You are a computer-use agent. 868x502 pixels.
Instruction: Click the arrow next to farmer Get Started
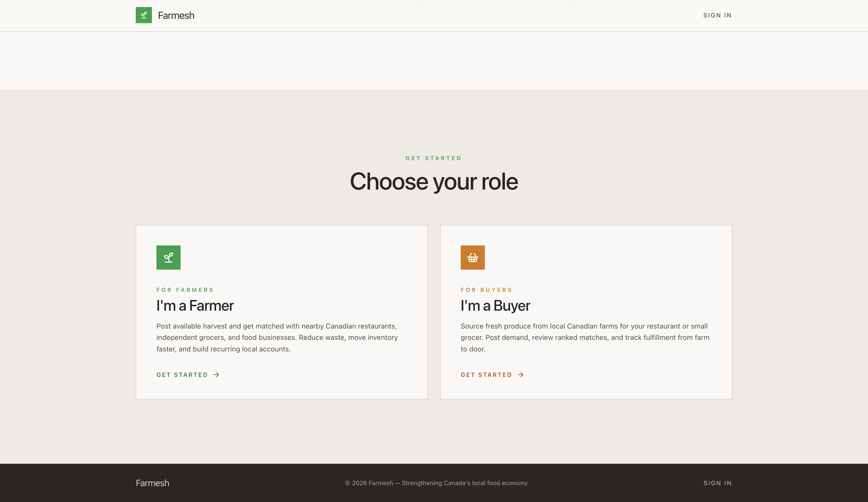[216, 375]
